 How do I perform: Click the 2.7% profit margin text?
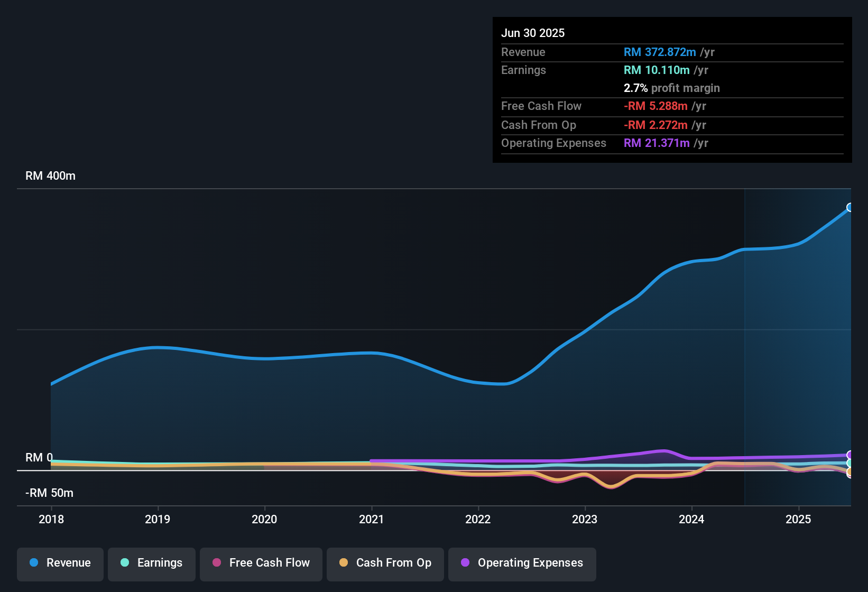coord(672,88)
